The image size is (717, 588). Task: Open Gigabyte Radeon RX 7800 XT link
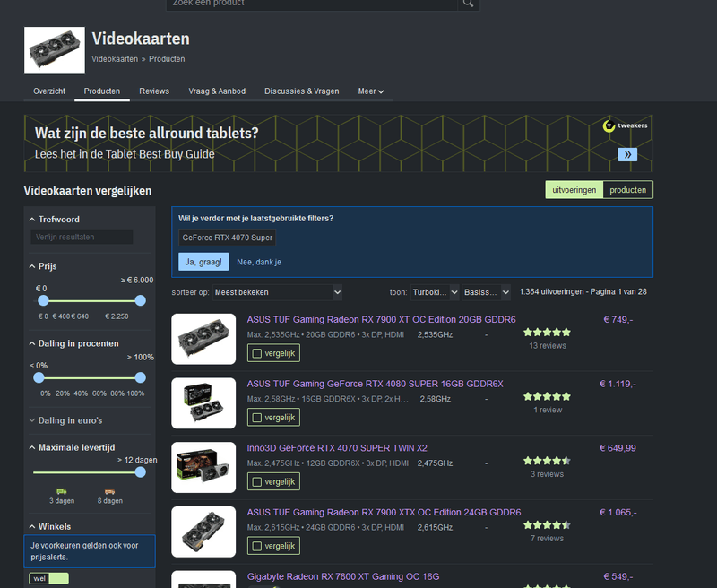point(343,576)
